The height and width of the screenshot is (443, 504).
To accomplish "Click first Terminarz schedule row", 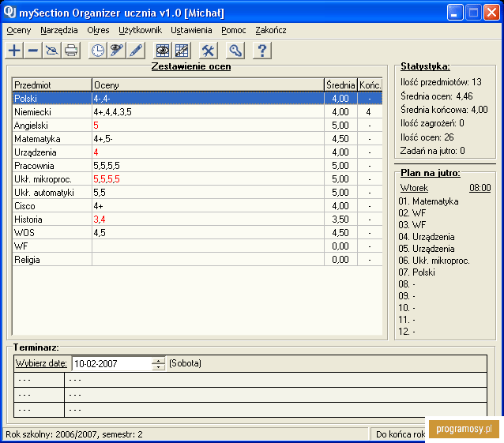I will point(250,380).
